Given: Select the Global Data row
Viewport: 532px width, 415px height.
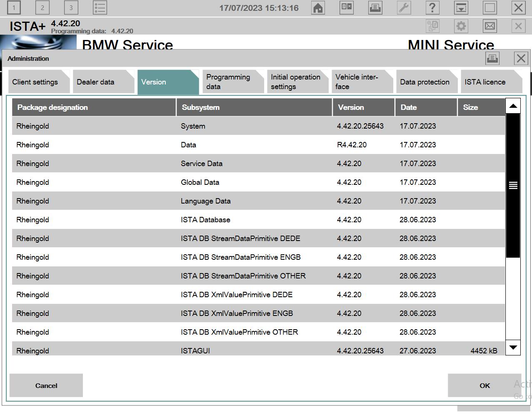Looking at the screenshot, I should point(258,182).
